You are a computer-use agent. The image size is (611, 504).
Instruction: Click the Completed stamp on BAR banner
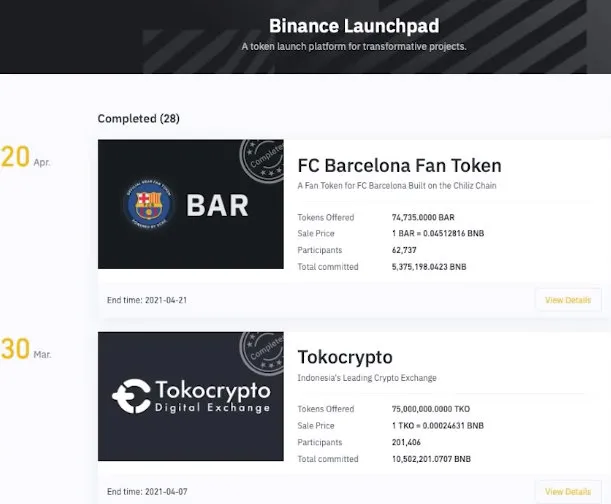point(261,162)
